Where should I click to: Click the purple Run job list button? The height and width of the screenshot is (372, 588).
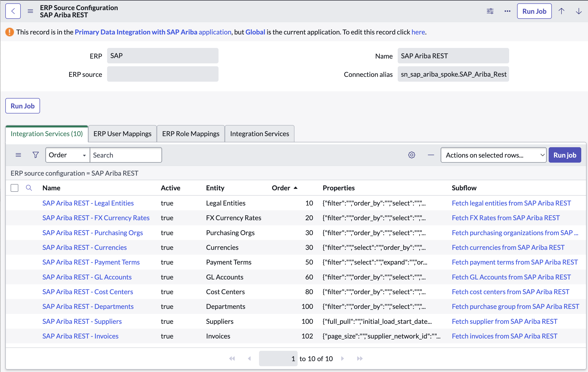(565, 155)
